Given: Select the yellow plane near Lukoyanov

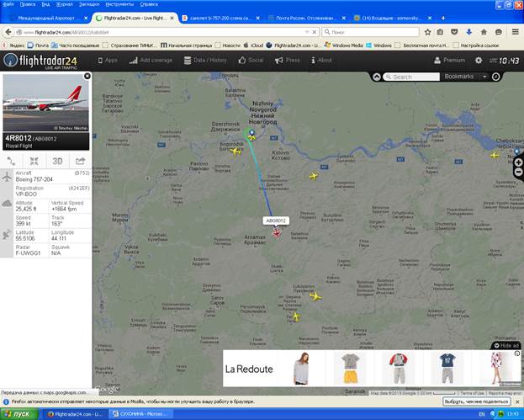Looking at the screenshot, I should point(315,296).
